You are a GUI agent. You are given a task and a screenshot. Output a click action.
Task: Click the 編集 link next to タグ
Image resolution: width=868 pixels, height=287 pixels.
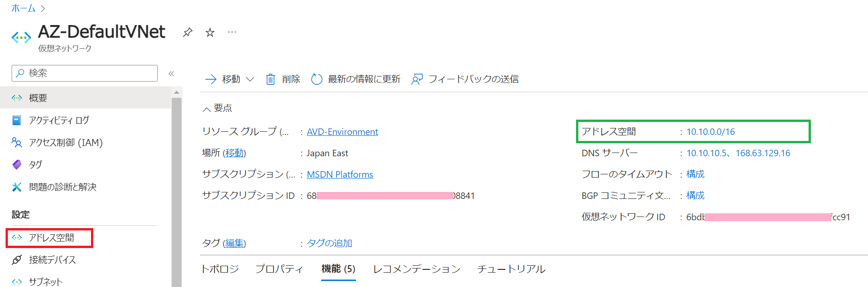pyautogui.click(x=234, y=243)
